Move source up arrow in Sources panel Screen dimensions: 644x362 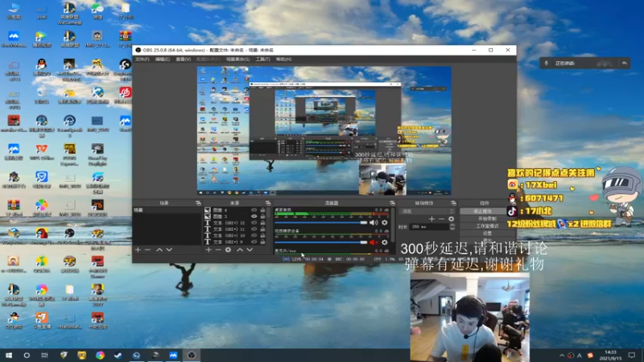tap(240, 249)
